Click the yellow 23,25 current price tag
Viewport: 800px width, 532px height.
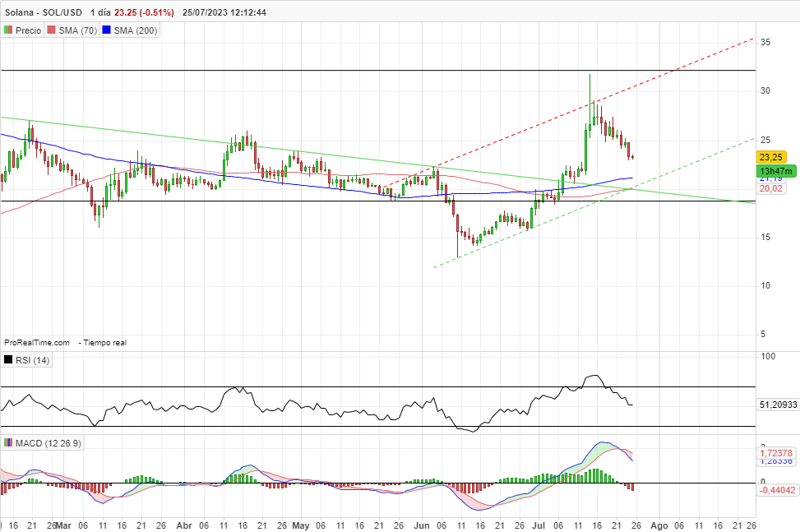[771, 157]
